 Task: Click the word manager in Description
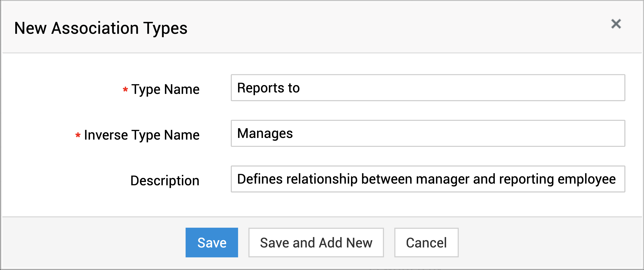point(442,179)
